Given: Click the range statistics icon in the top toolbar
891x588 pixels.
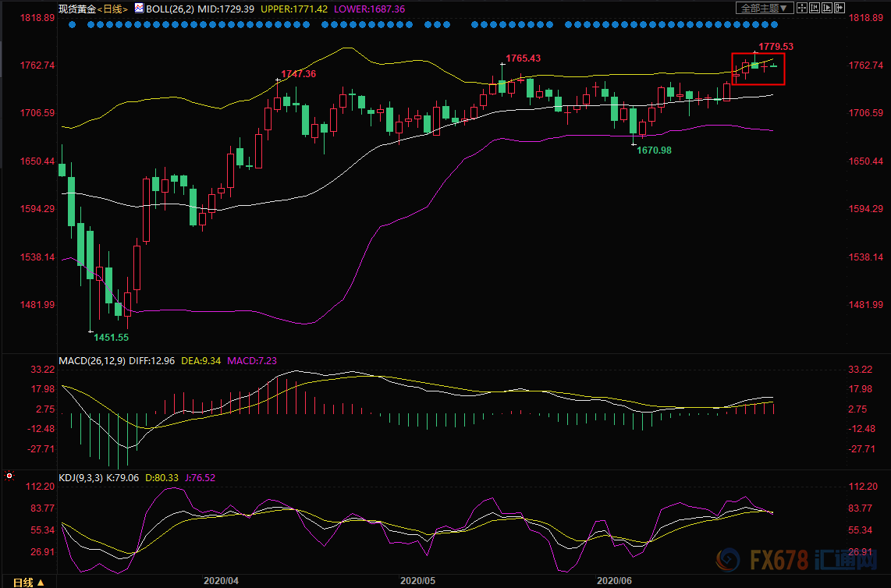Looking at the screenshot, I should tap(815, 8).
